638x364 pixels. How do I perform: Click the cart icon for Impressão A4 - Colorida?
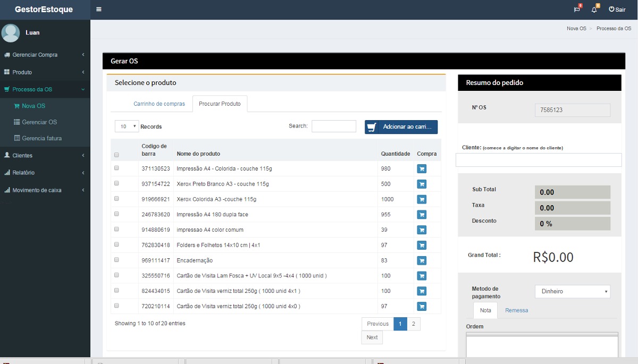pyautogui.click(x=422, y=168)
